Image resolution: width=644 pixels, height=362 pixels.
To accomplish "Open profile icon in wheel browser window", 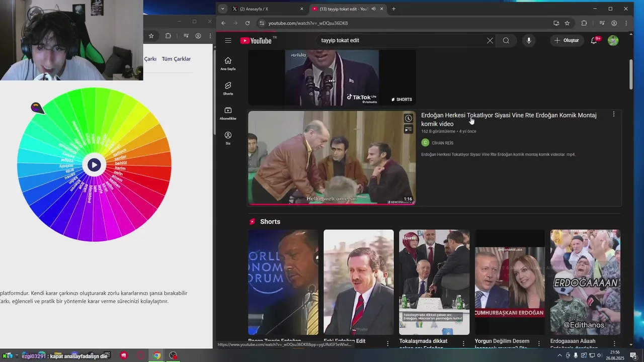I will (198, 36).
